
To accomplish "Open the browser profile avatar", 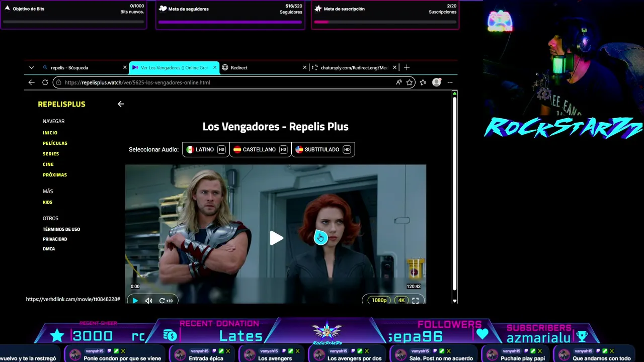I will (436, 82).
